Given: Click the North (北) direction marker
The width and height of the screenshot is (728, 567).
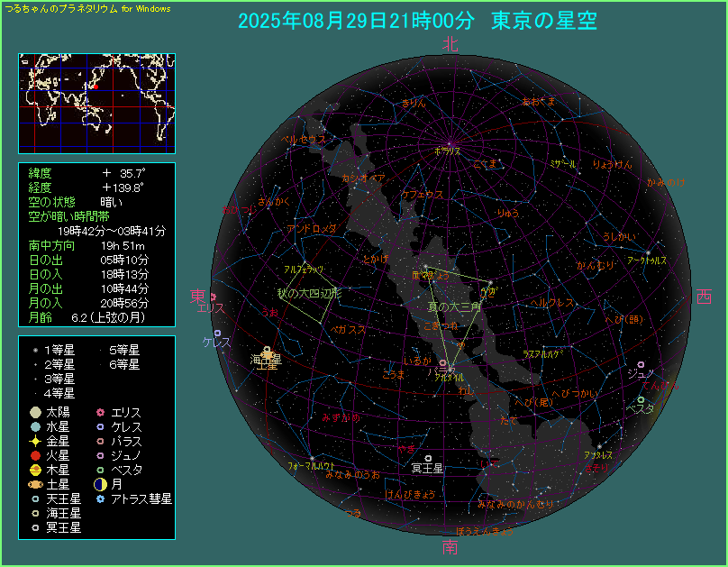Looking at the screenshot, I should click(x=450, y=44).
